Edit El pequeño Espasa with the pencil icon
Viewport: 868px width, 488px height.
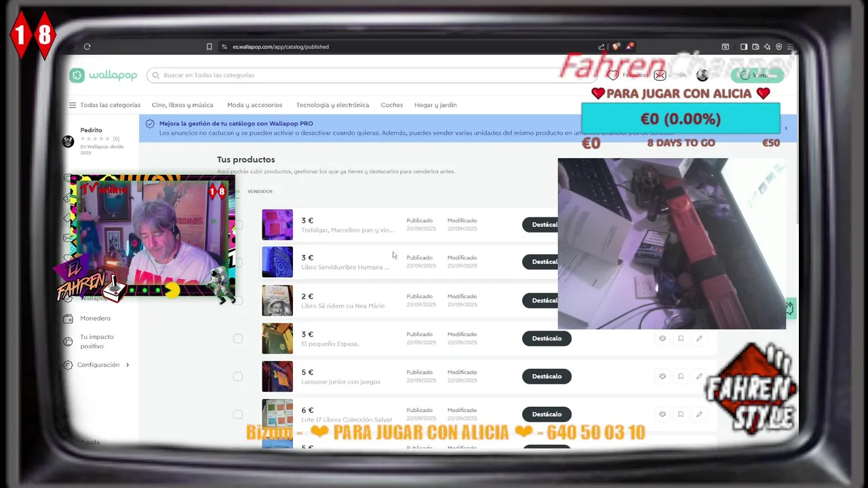point(699,338)
